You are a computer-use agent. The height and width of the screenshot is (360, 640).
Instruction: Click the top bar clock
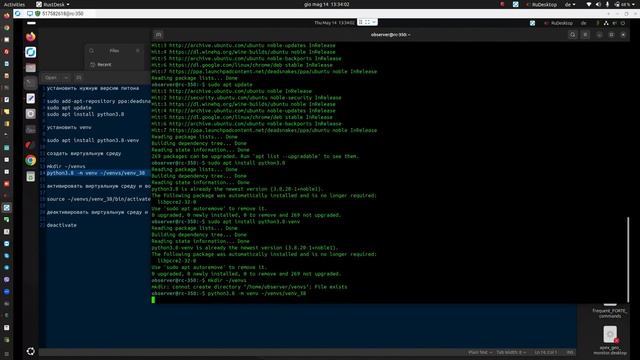(x=327, y=4)
